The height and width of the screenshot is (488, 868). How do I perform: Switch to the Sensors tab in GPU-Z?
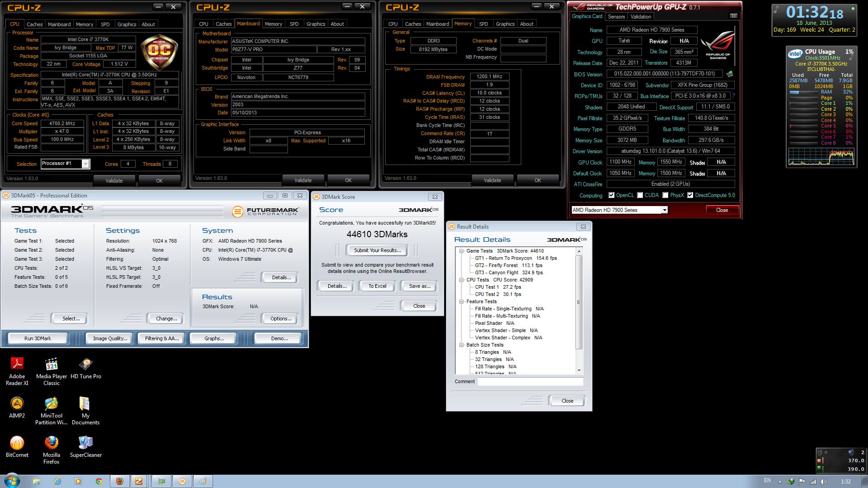pos(616,17)
